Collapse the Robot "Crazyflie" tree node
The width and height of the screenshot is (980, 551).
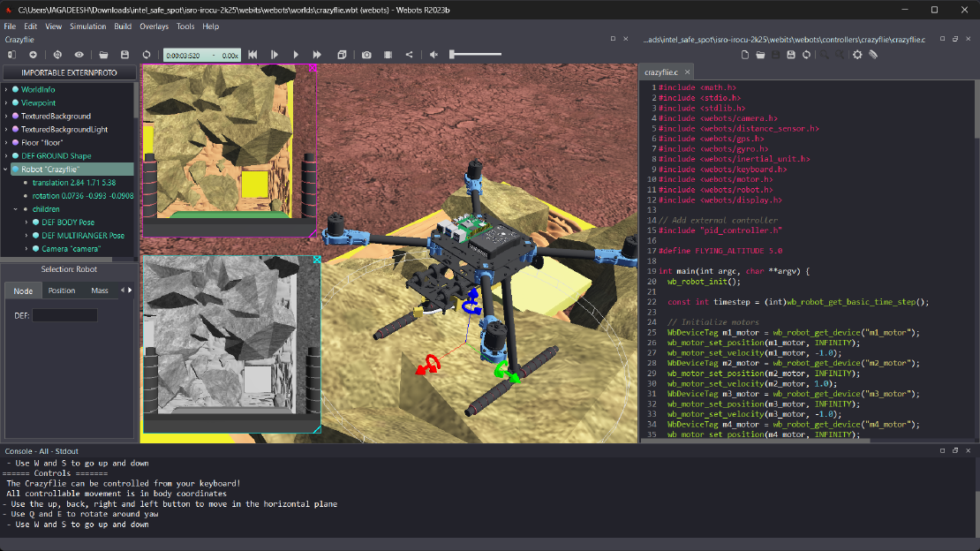[x=6, y=170]
